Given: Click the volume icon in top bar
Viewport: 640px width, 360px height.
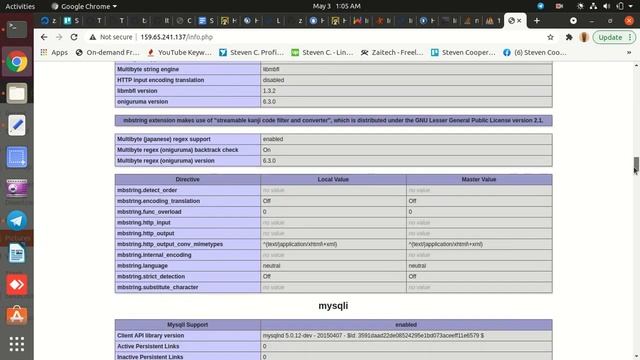Looking at the screenshot, I should pos(607,6).
